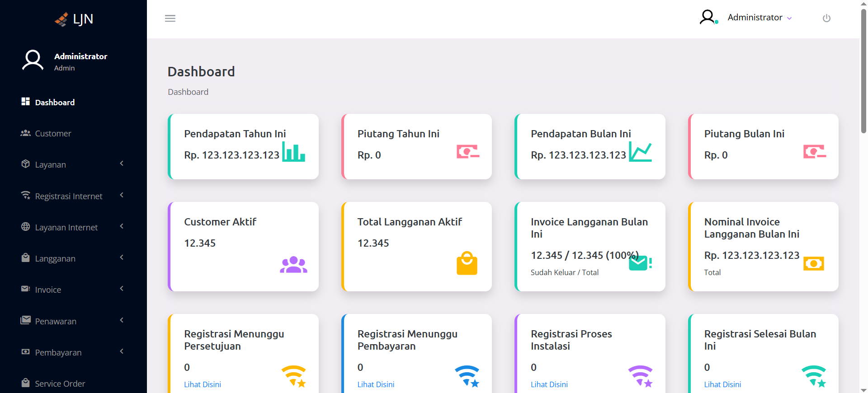Click the Pembayaran money sidebar icon
Screen dimensions: 868x393
[26, 352]
